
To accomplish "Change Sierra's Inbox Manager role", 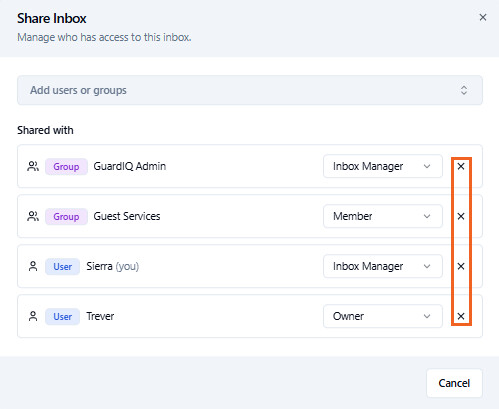I will pos(383,266).
